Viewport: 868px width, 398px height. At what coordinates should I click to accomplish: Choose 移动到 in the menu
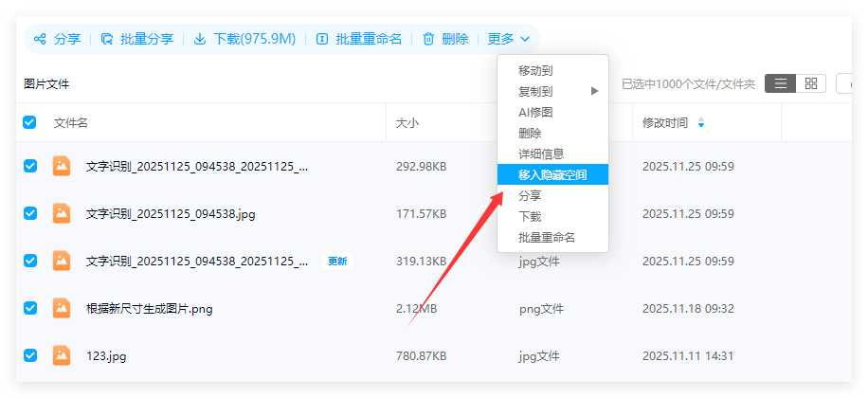pos(535,70)
